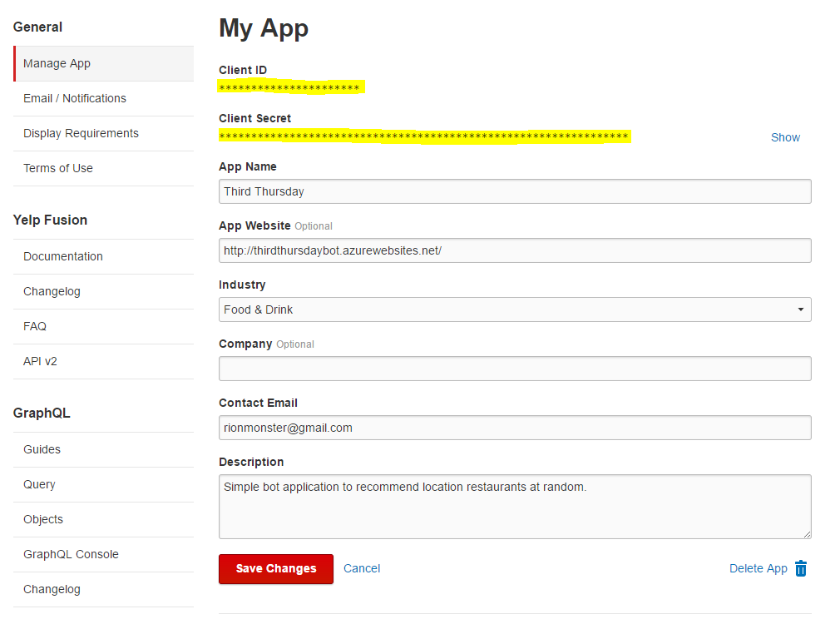Click the Yelp Fusion section heading
This screenshot has height=619, width=840.
[50, 220]
